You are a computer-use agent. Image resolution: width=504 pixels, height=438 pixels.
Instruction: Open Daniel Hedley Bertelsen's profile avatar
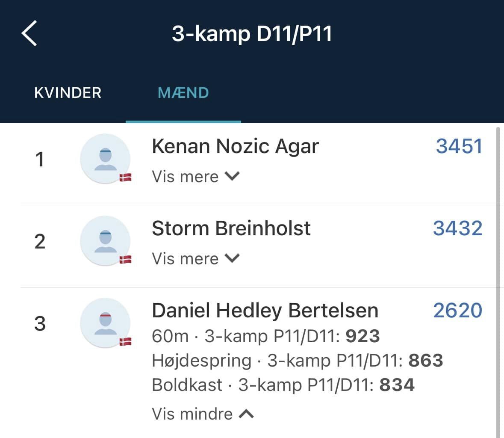pos(105,323)
